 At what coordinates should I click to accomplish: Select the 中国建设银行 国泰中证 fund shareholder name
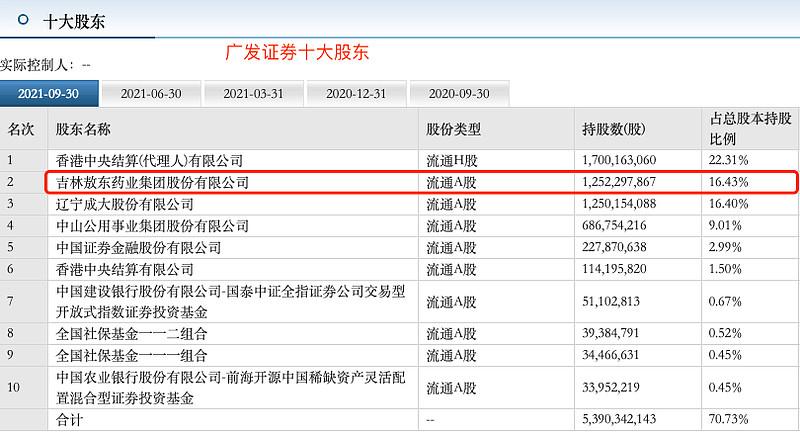coord(231,301)
